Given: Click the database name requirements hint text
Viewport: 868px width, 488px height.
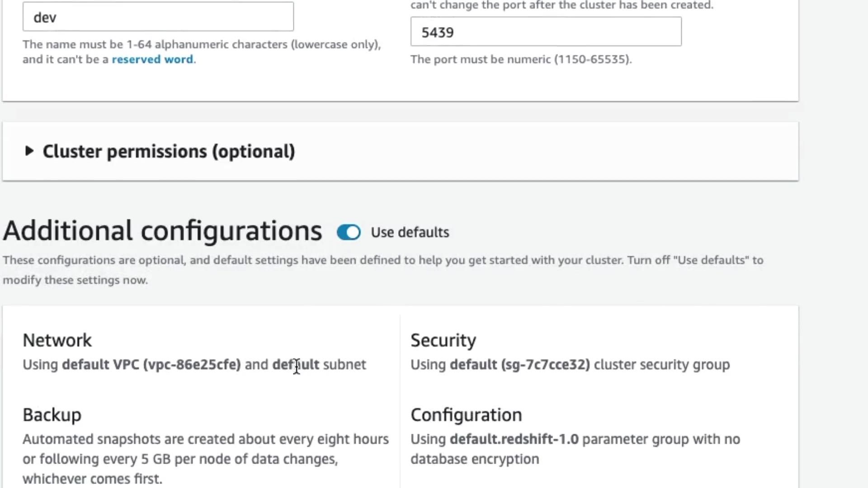Looking at the screenshot, I should tap(202, 45).
